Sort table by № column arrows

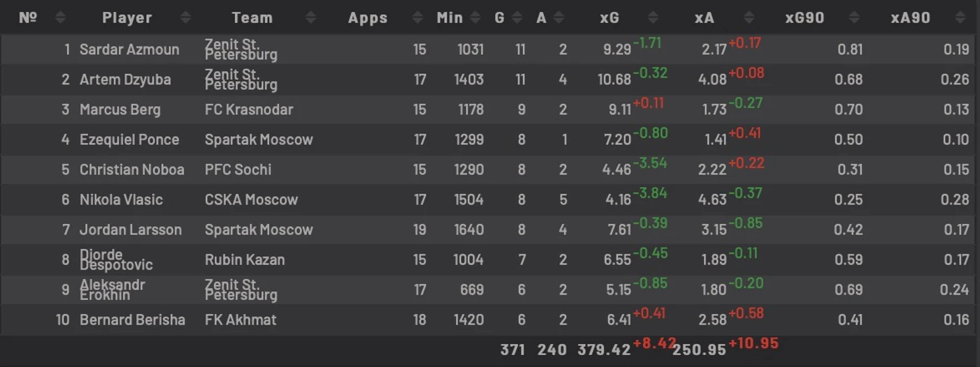pyautogui.click(x=60, y=18)
